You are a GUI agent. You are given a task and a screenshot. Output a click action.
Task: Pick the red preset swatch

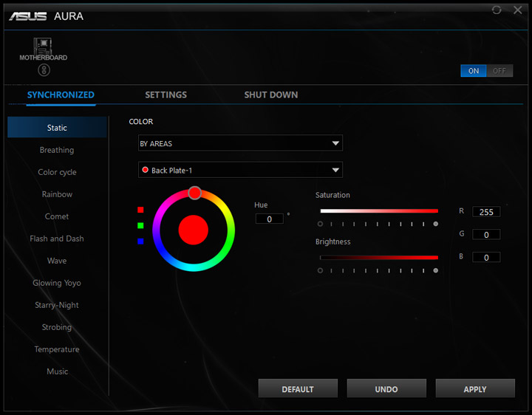coord(140,210)
